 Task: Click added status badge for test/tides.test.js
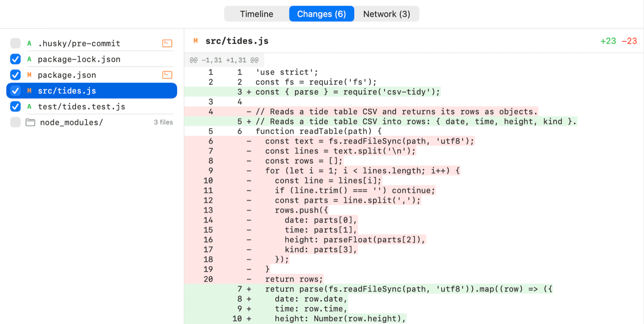(29, 106)
